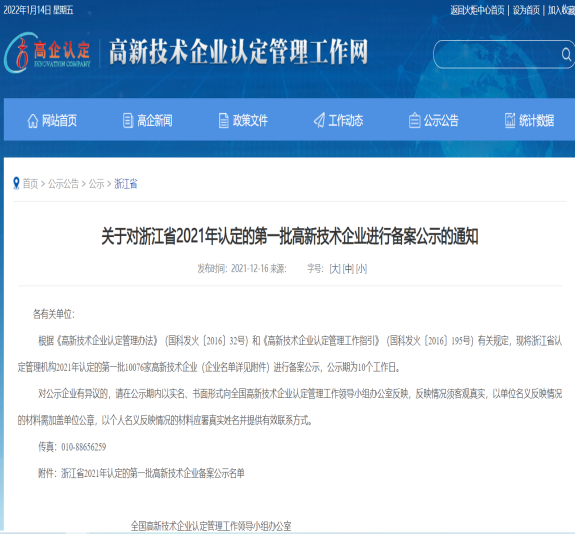The image size is (576, 534).
Task: Go to 公示公告 breadcrumb link
Action: tap(64, 184)
